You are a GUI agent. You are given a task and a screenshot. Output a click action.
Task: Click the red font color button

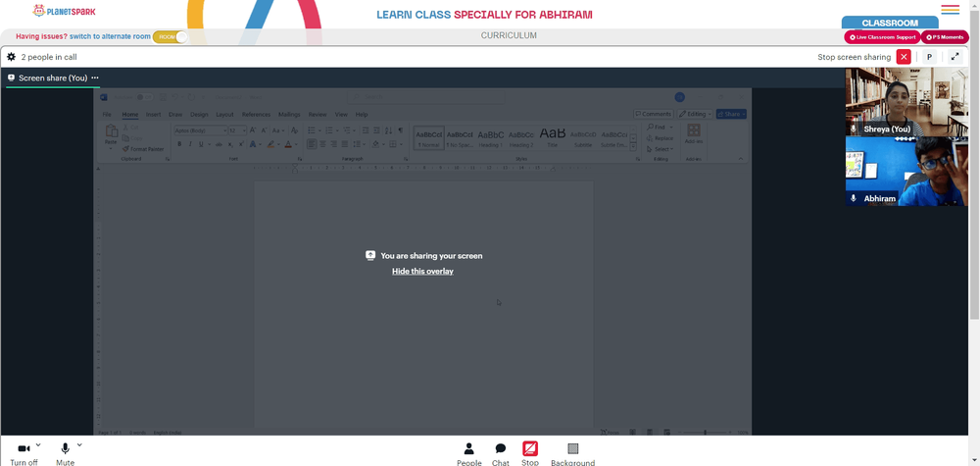click(288, 144)
